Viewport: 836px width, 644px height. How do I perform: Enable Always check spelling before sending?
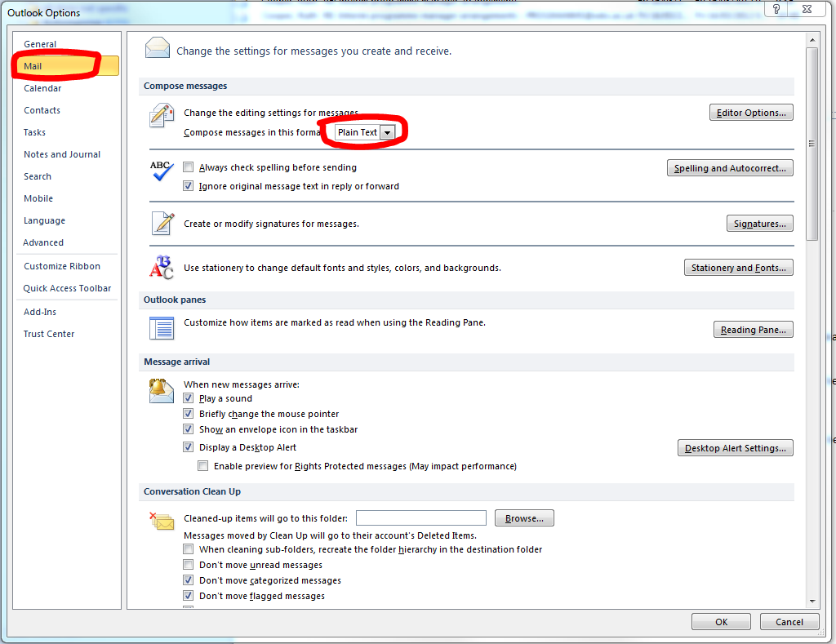[189, 167]
